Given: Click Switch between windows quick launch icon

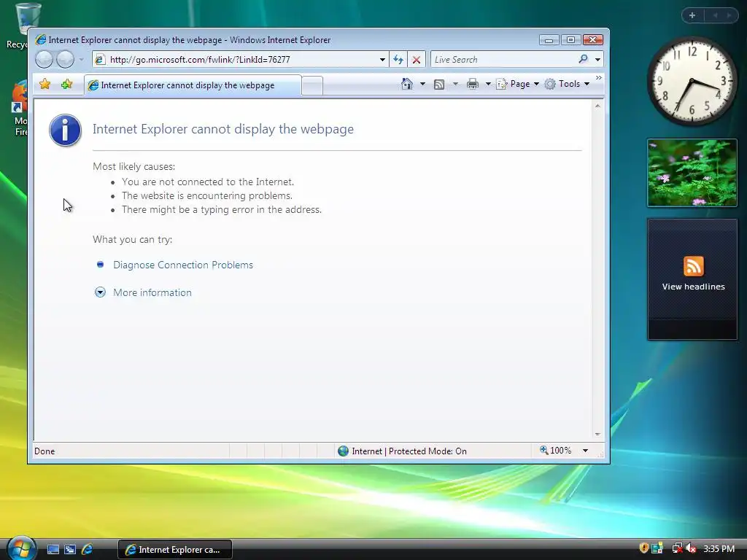Looking at the screenshot, I should [70, 550].
